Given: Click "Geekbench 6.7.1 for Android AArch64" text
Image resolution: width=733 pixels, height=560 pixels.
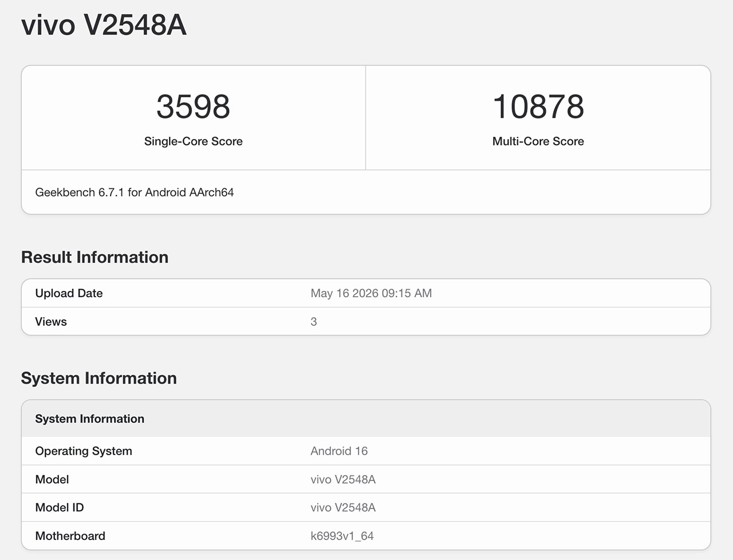Looking at the screenshot, I should [135, 192].
